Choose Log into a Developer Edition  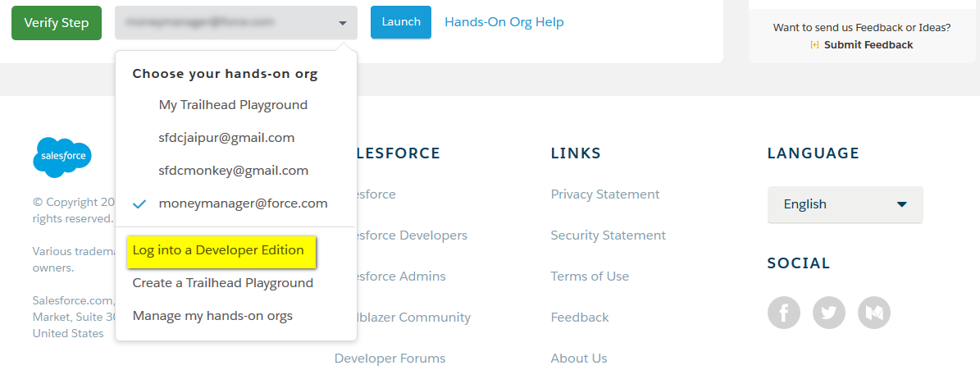coord(218,250)
